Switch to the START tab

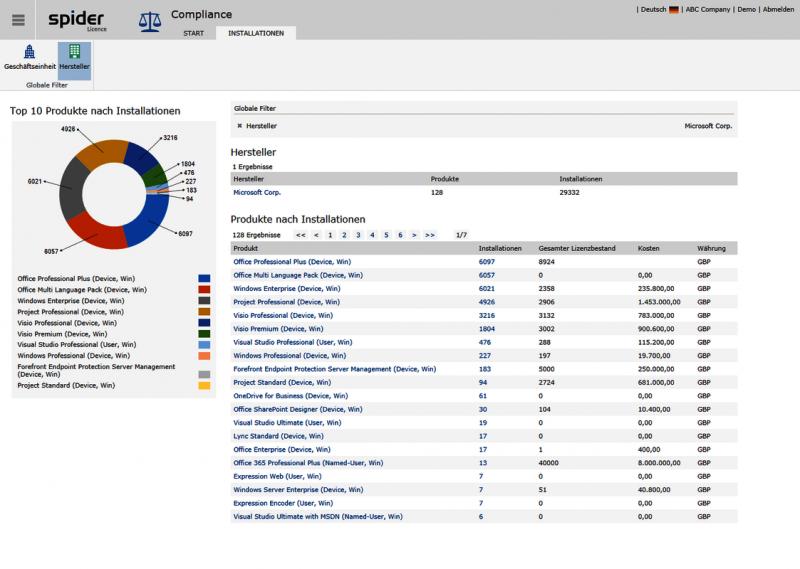(x=193, y=33)
